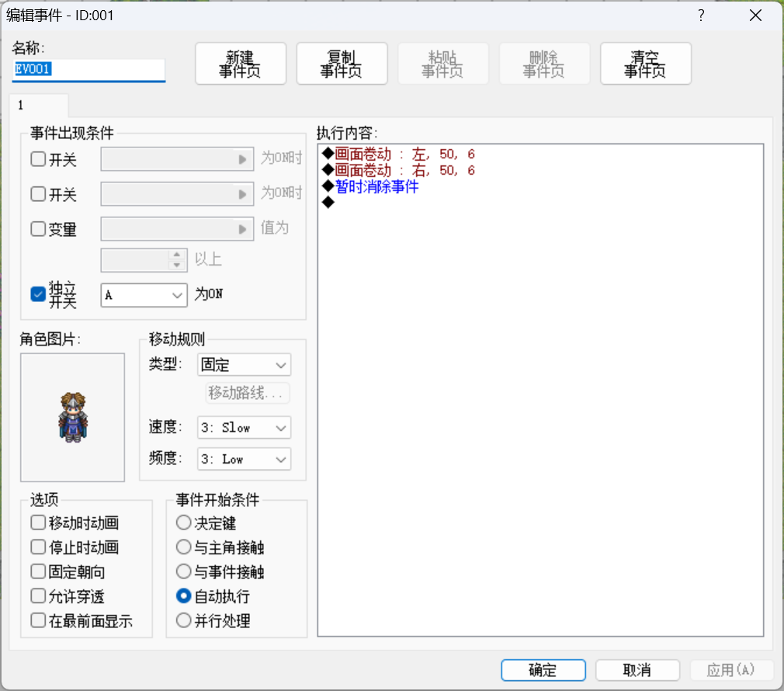Screen dimensions: 784x691
Task: Enable the first 开关 condition checkbox
Action: [38, 159]
